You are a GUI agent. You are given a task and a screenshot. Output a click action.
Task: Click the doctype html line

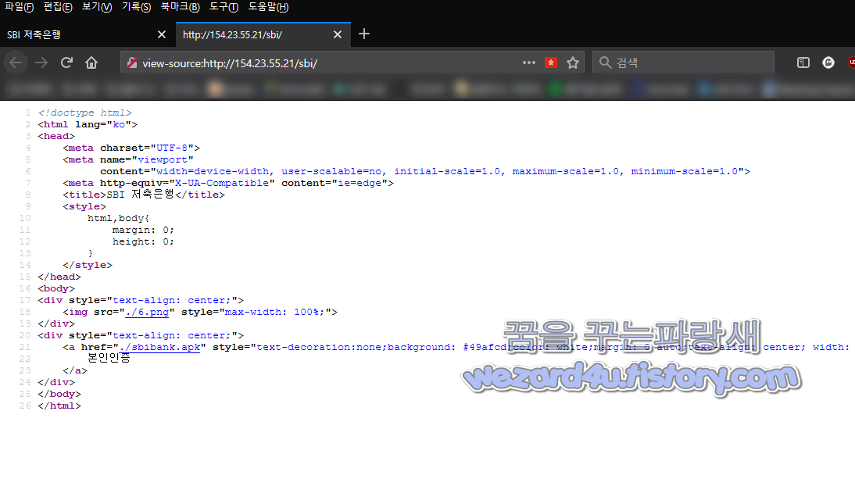click(84, 113)
